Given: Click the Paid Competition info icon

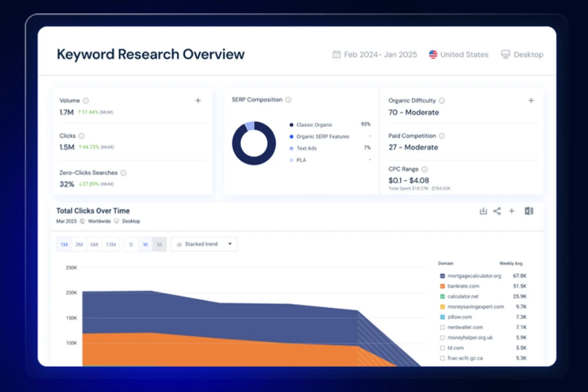Looking at the screenshot, I should (442, 136).
